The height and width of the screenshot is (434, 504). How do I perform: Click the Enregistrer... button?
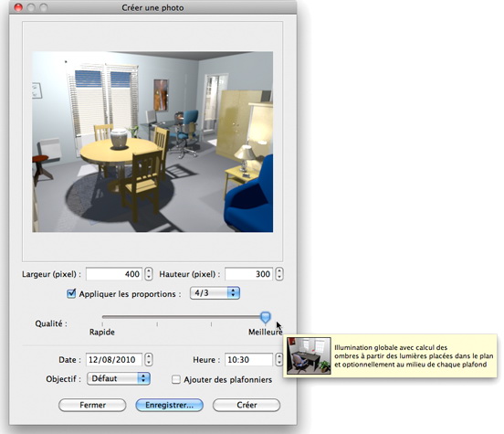pyautogui.click(x=170, y=405)
